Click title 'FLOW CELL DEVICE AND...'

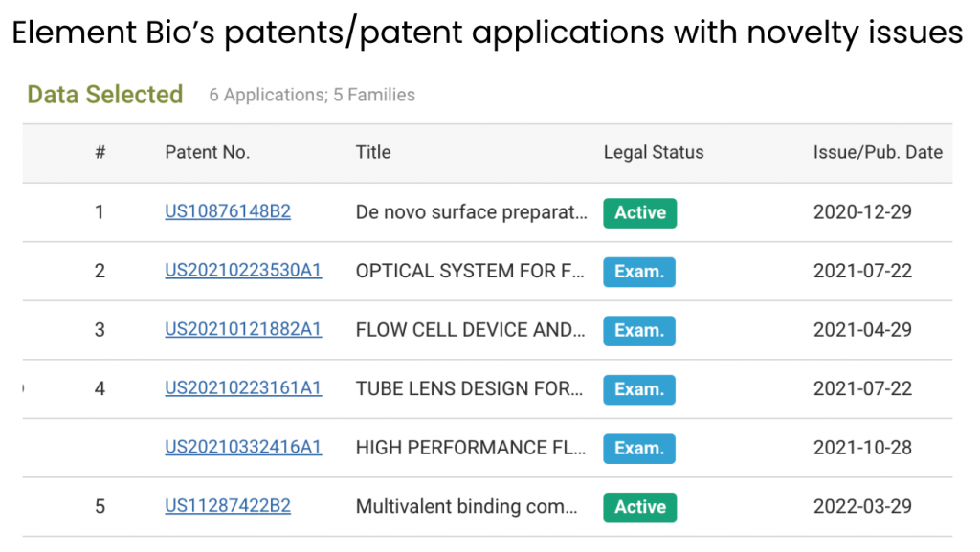click(471, 330)
